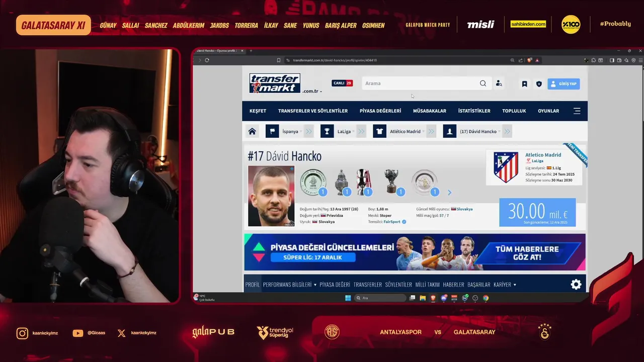
Task: Switch to the Milli Takım tab
Action: [x=427, y=285]
